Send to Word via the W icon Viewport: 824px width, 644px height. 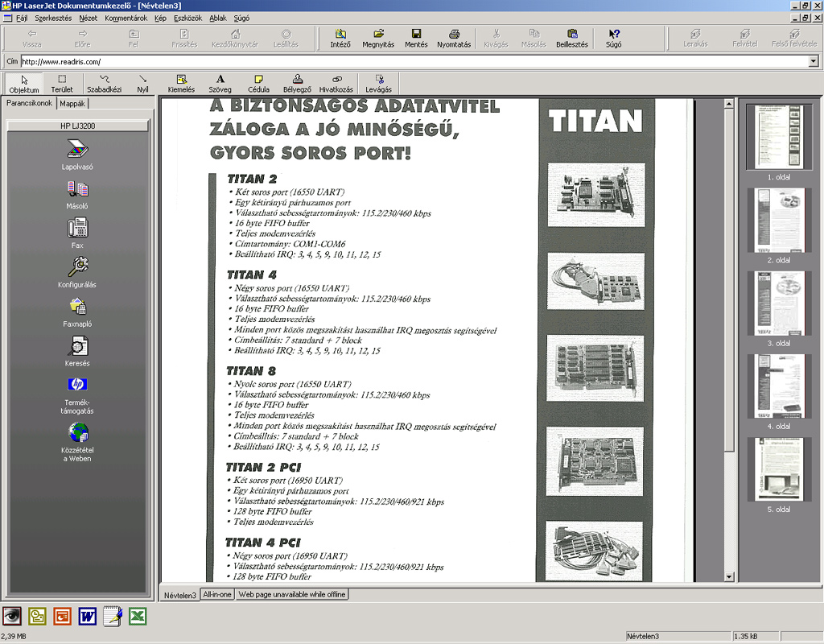[x=88, y=616]
